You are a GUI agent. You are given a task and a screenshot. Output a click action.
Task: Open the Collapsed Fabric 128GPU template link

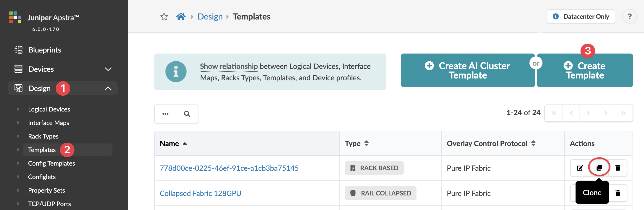pos(200,193)
